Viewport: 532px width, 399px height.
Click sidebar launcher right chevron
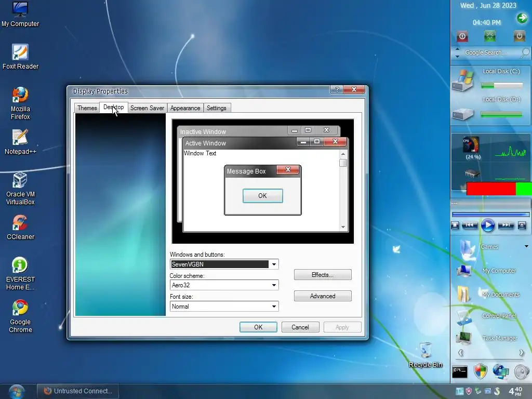point(522,353)
